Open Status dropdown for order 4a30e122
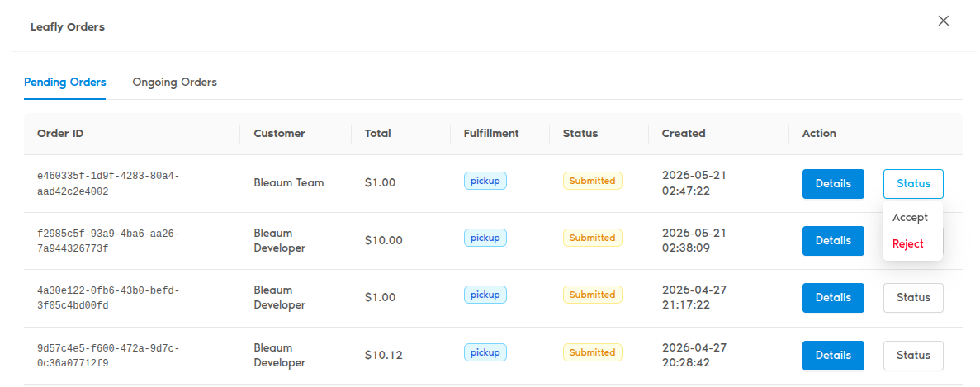Viewport: 980px width, 387px height. 913,298
